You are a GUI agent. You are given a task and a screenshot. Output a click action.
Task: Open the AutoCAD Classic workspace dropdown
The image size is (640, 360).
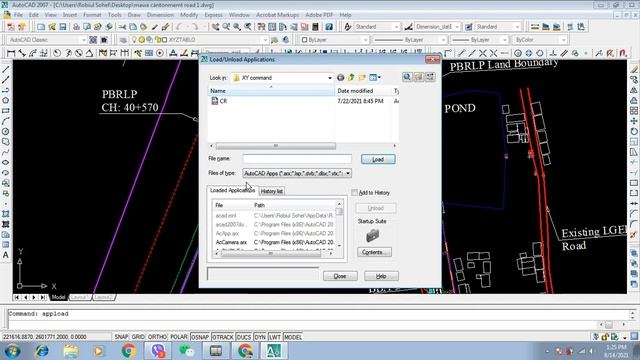pos(84,40)
